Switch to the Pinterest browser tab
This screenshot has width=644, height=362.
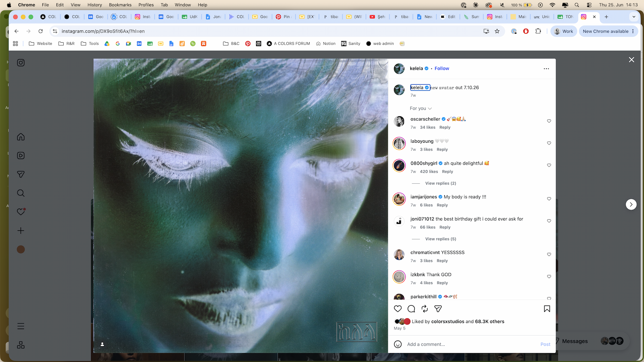(283, 17)
